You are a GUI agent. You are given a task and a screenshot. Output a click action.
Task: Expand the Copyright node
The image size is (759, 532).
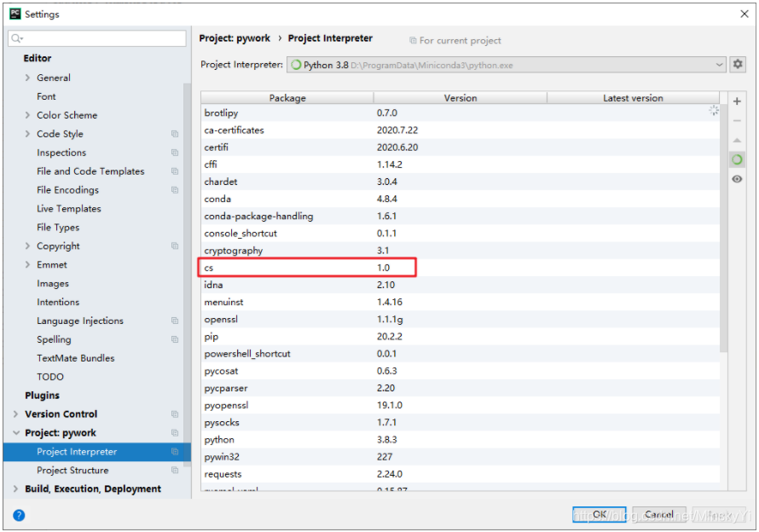point(27,246)
